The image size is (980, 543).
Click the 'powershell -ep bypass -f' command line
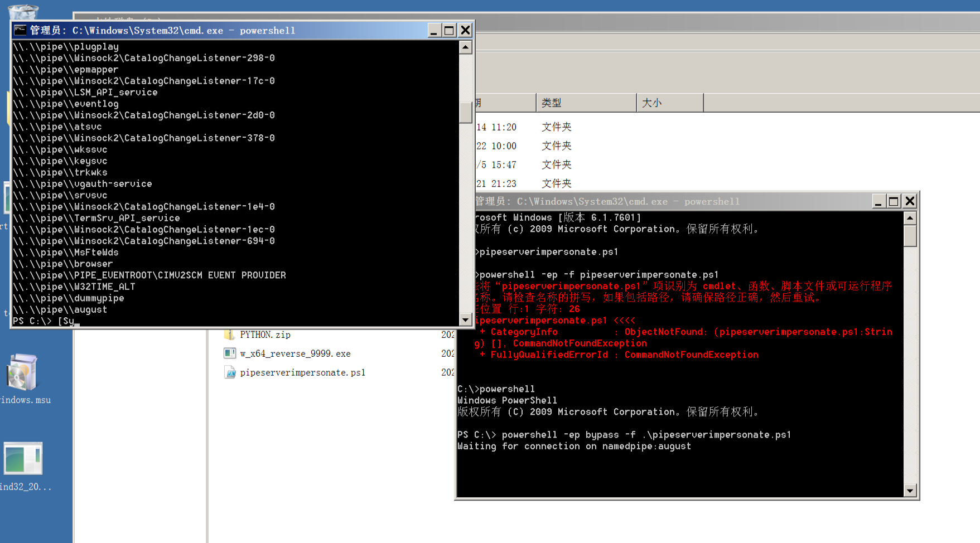(x=624, y=435)
